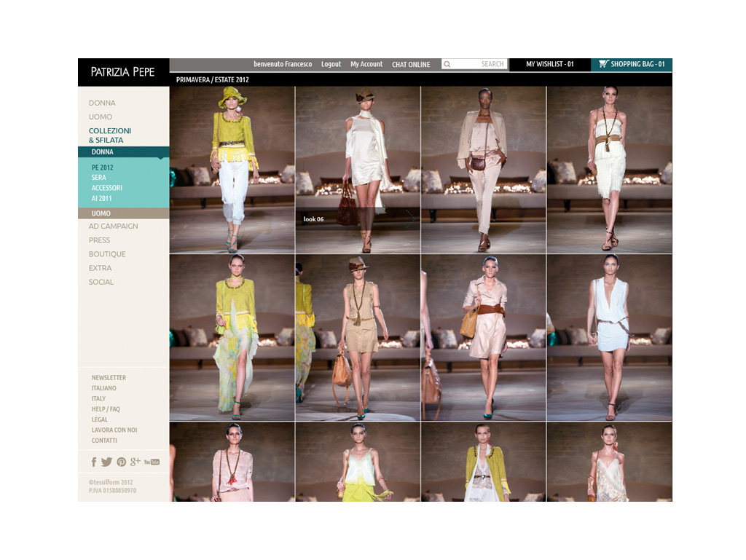Image resolution: width=746 pixels, height=560 pixels.
Task: Click ©tessilform 2012 footer text
Action: tap(111, 482)
